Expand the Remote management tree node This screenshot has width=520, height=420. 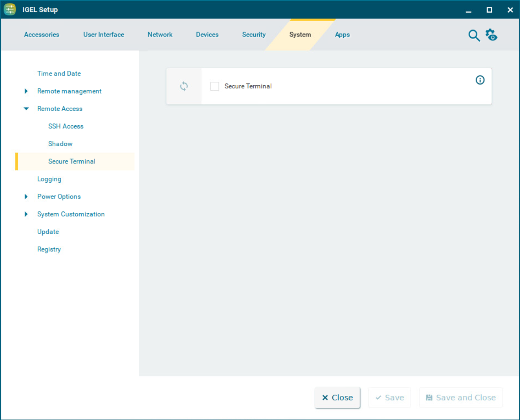point(26,91)
